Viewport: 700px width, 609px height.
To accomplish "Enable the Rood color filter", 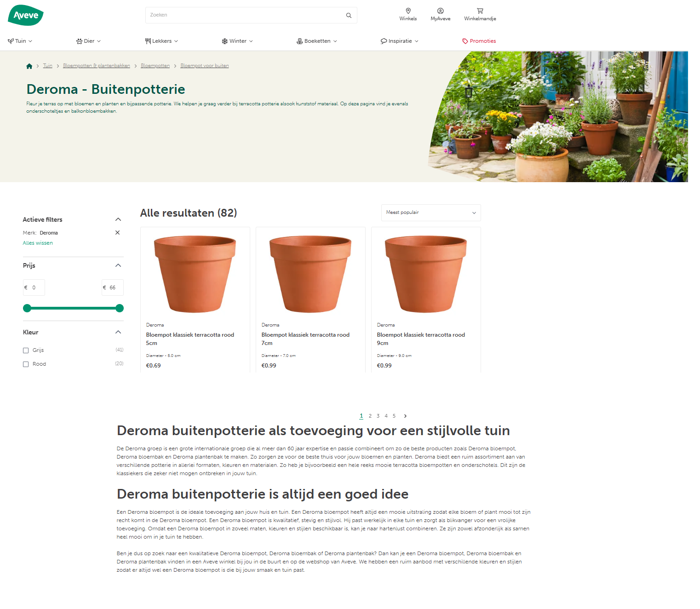I will (26, 364).
